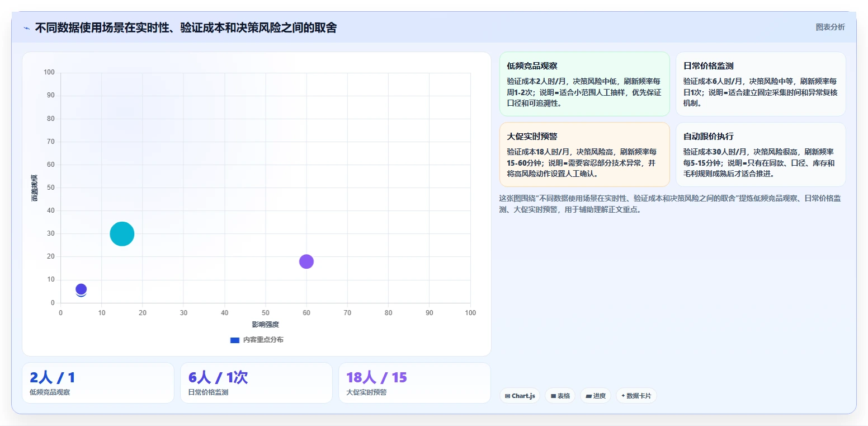868x426 pixels.
Task: Click text 验证成本6人时/月 in 日常价格监测 card
Action: point(713,81)
